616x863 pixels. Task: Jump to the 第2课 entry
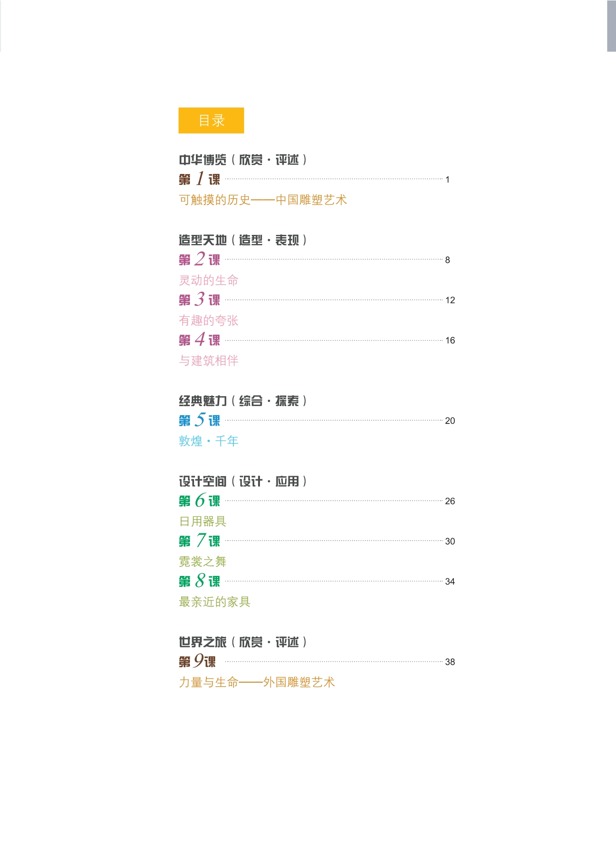pos(200,260)
